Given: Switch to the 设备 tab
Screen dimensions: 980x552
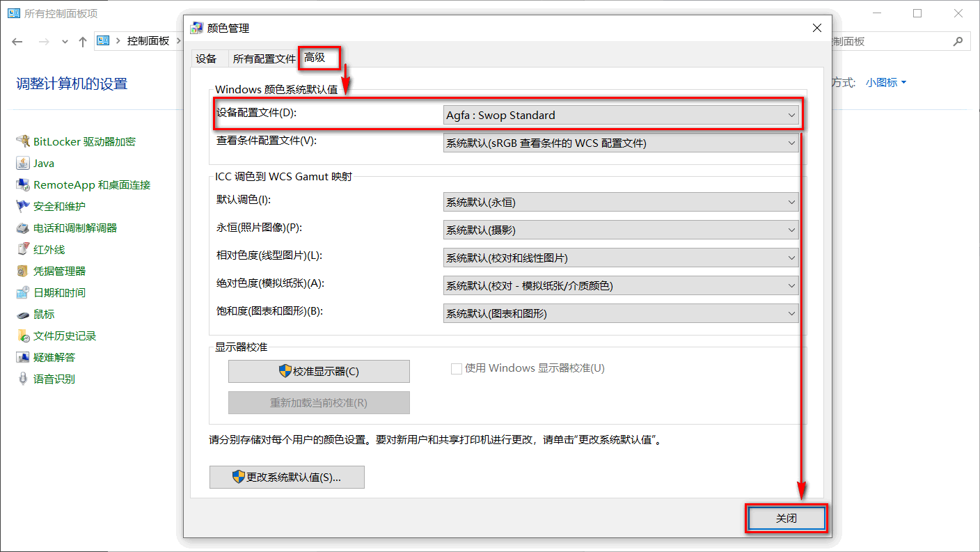Looking at the screenshot, I should pos(206,59).
